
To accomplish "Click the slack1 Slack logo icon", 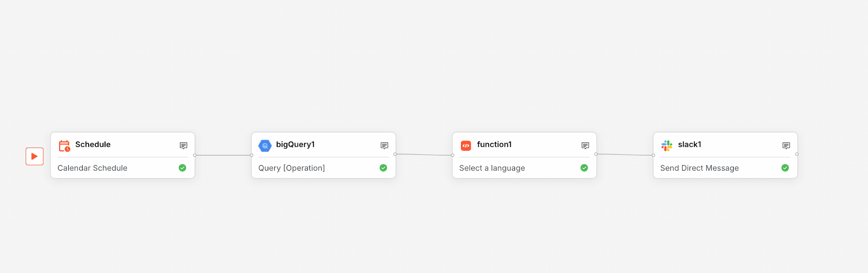I will coord(667,146).
